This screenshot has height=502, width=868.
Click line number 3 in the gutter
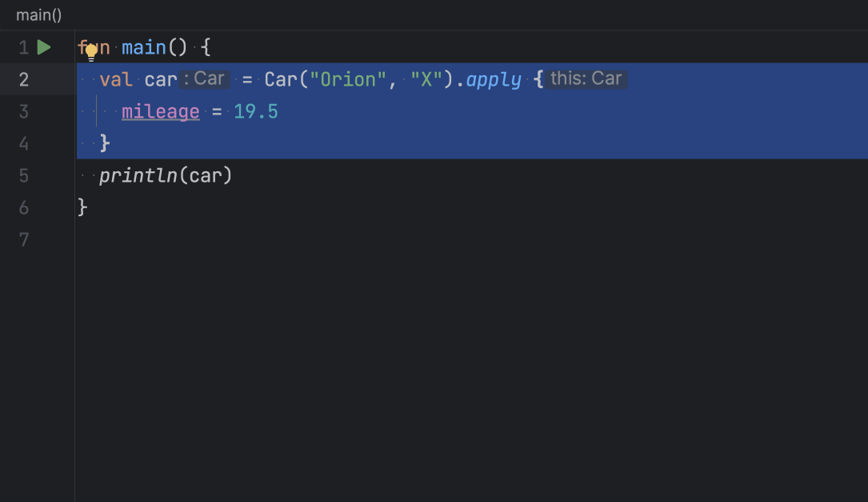[24, 111]
